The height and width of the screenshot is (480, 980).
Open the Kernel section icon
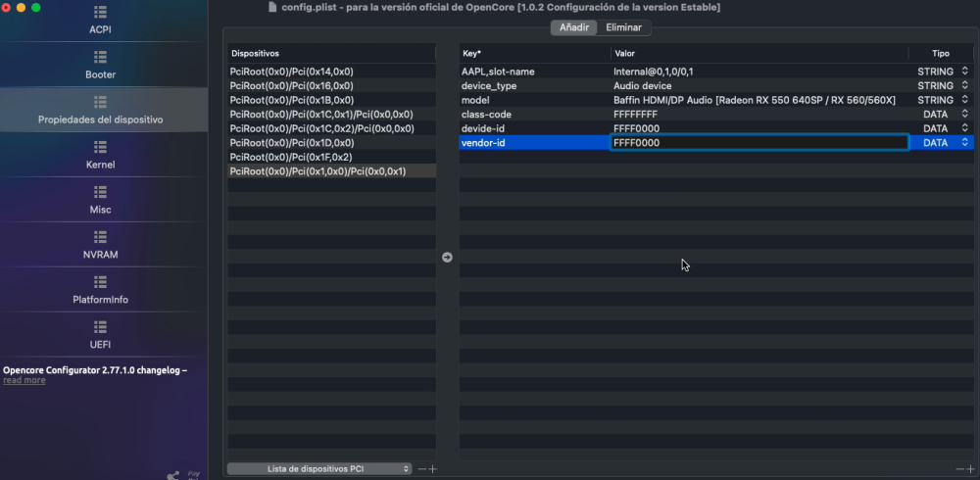point(100,147)
